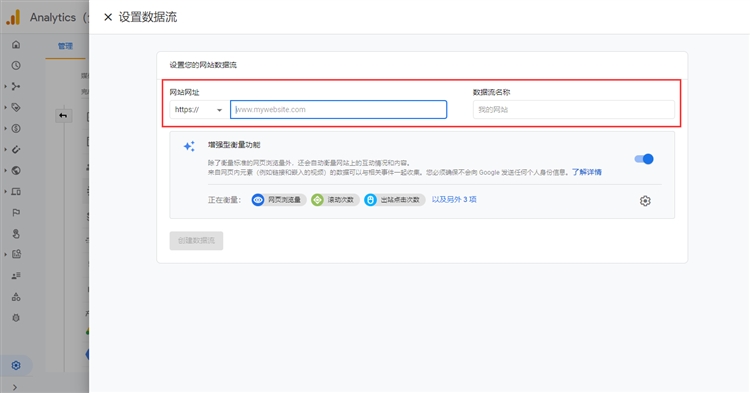This screenshot has height=393, width=750.
Task: Open the Tech devices icon in sidebar
Action: coord(16,192)
